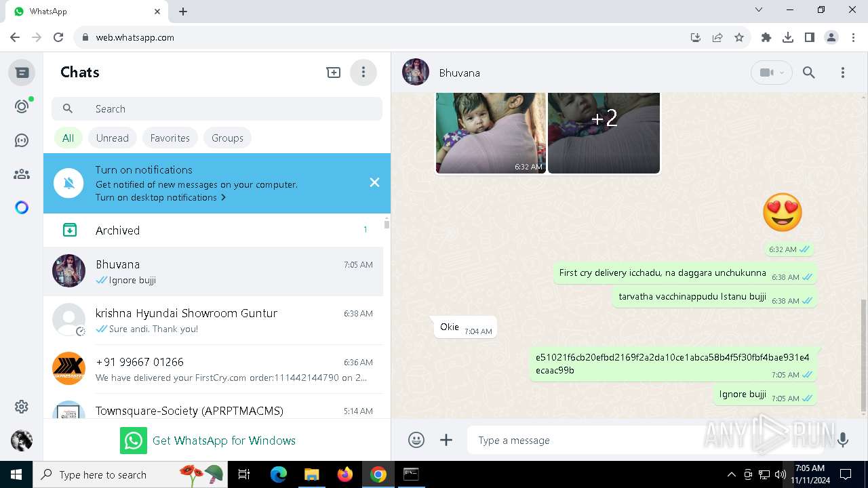Click the heart-eyes emoji message
This screenshot has height=488, width=868.
(783, 212)
